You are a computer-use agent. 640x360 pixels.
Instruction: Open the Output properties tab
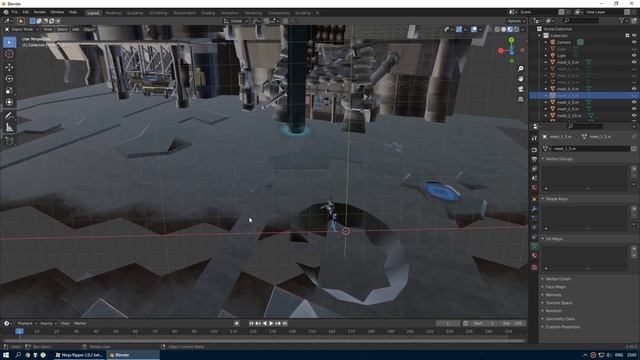pos(534,159)
